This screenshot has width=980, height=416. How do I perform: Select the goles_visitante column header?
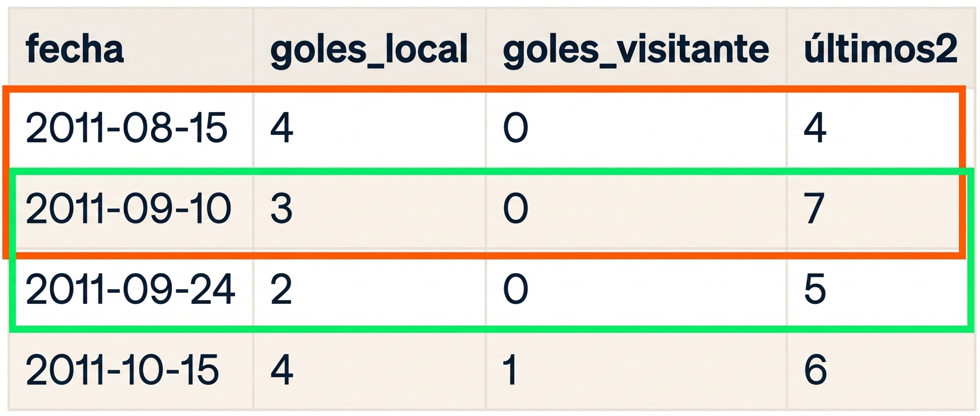(x=635, y=49)
